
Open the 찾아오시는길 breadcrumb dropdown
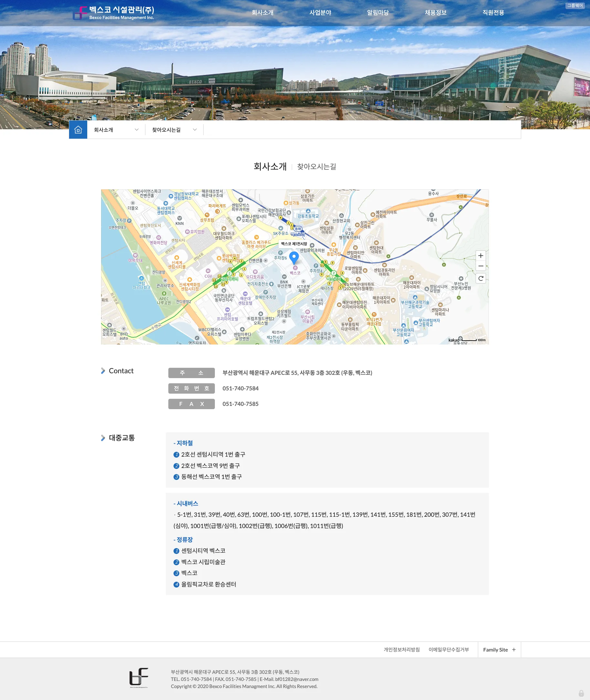click(x=174, y=130)
